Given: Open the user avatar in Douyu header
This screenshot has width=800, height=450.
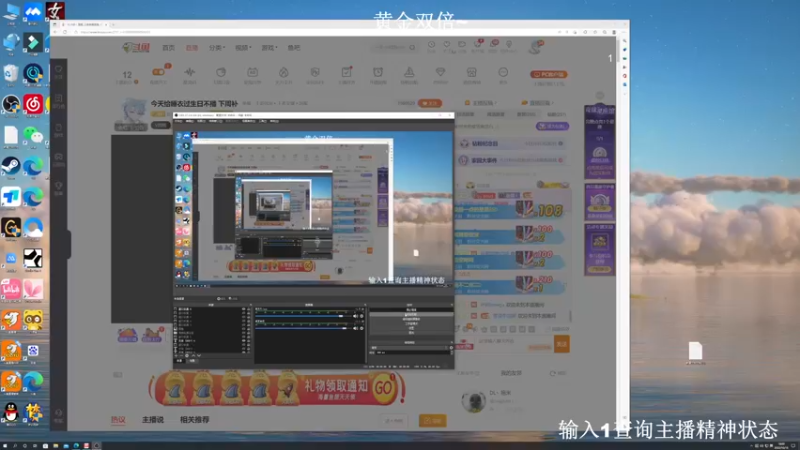Looking at the screenshot, I should point(535,47).
